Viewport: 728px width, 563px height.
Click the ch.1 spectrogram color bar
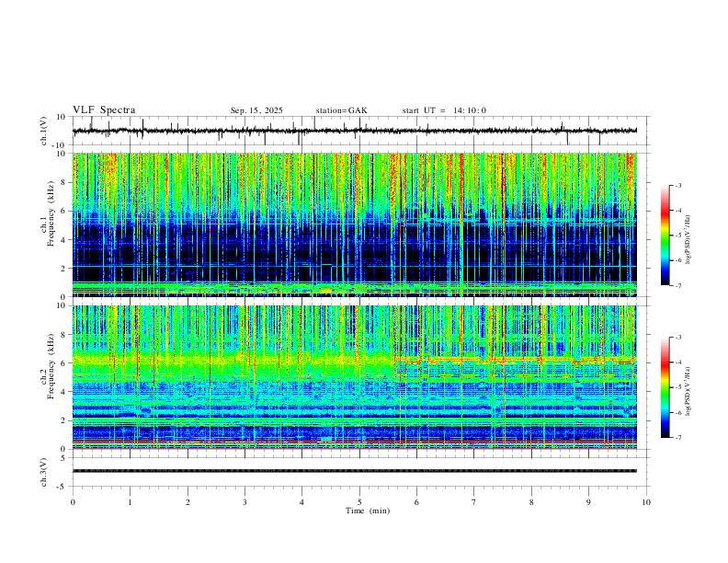click(x=665, y=236)
